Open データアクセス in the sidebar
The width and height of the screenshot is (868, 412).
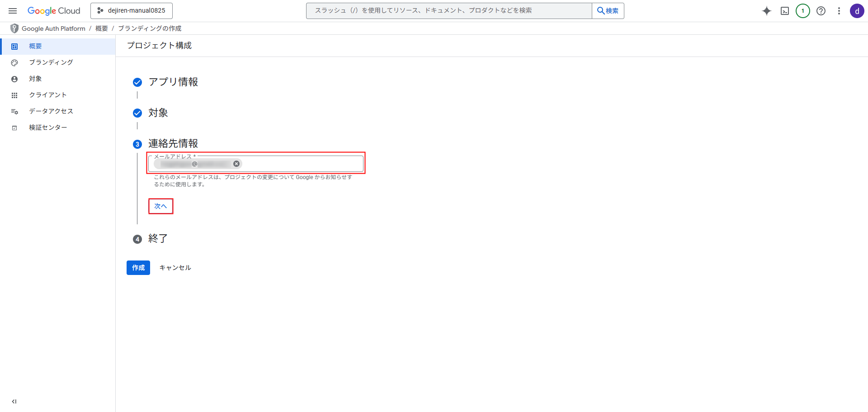click(x=51, y=111)
